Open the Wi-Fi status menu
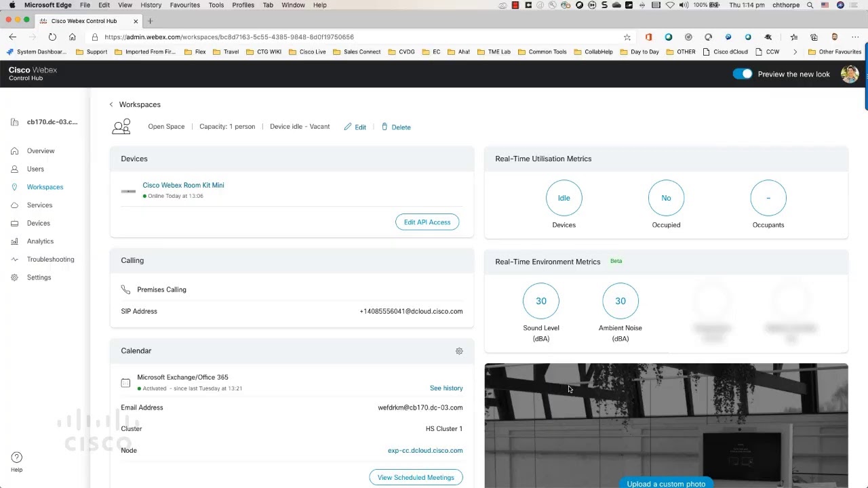The width and height of the screenshot is (868, 488). point(670,5)
